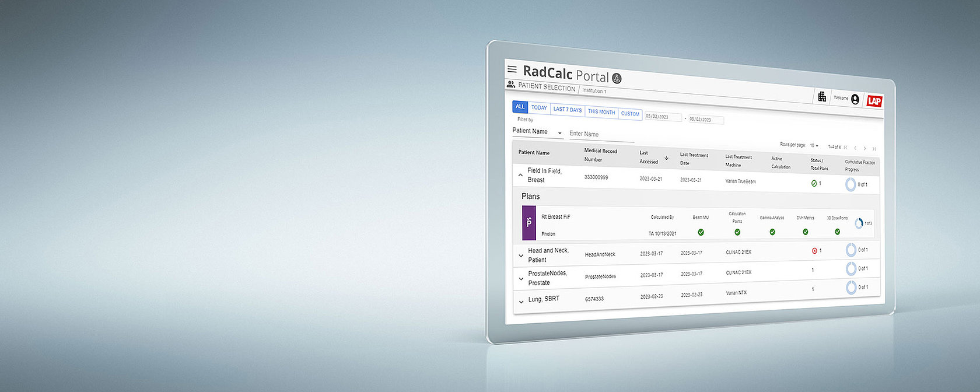Click the institution building icon
The width and height of the screenshot is (980, 392).
(x=822, y=97)
